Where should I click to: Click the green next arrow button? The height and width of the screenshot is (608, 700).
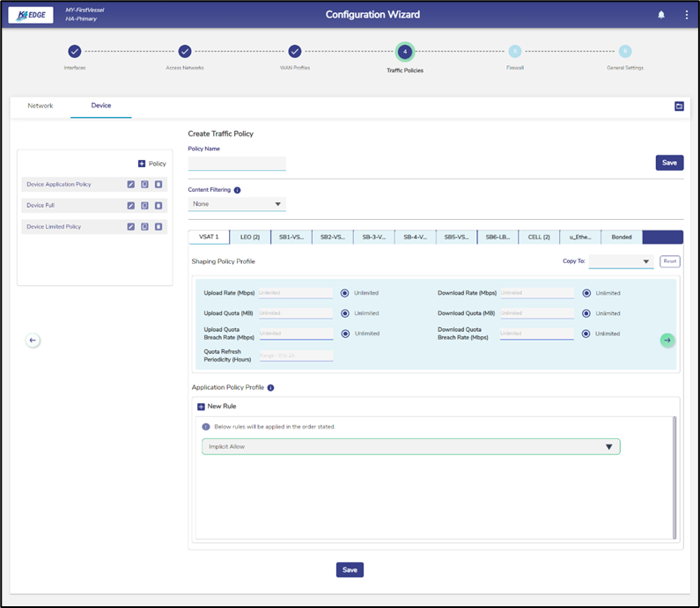pyautogui.click(x=667, y=340)
